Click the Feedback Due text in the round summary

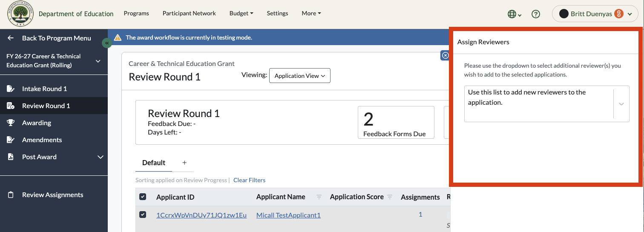point(172,124)
